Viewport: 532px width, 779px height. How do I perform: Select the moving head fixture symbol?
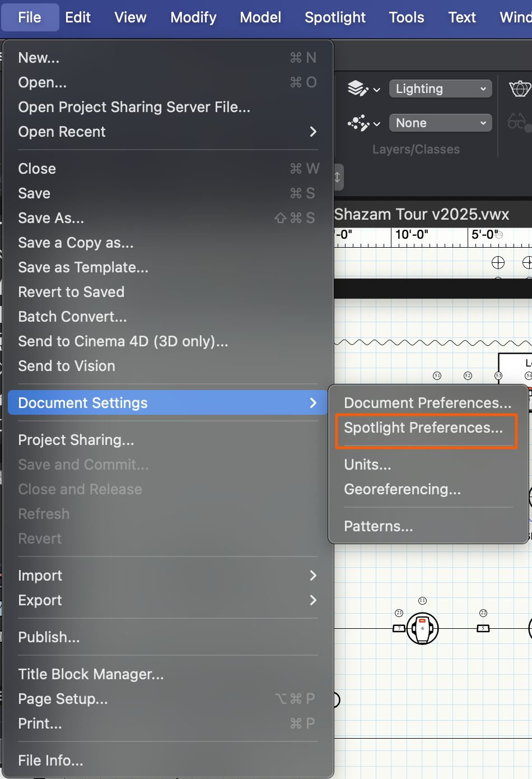422,628
